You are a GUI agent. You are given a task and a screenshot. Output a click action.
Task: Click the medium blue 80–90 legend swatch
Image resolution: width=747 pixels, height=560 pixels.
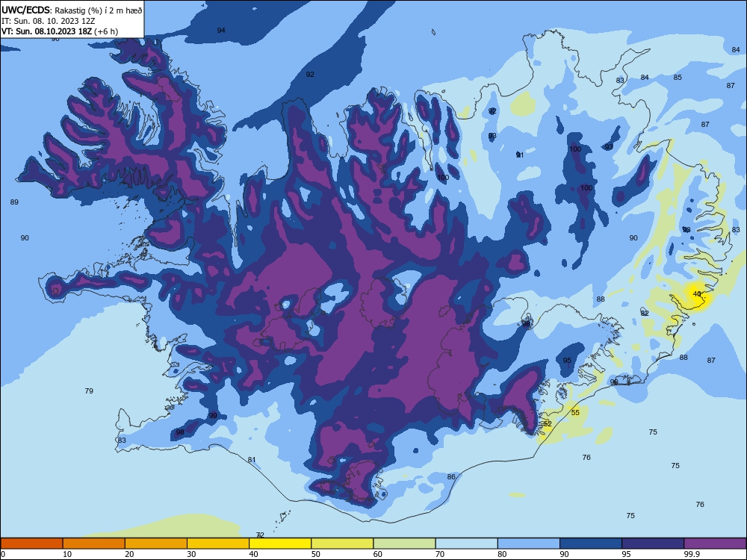click(x=529, y=544)
